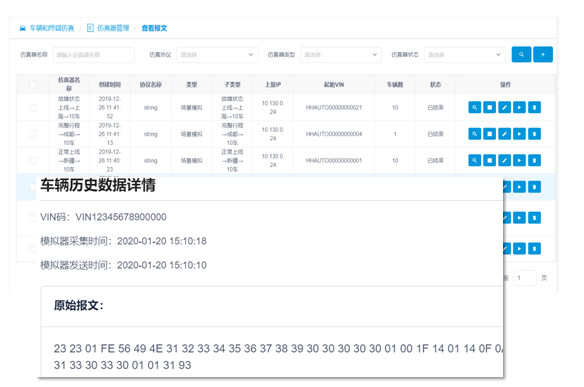This screenshot has width=584, height=387.
Task: Stop the third row simulator
Action: coord(489,161)
